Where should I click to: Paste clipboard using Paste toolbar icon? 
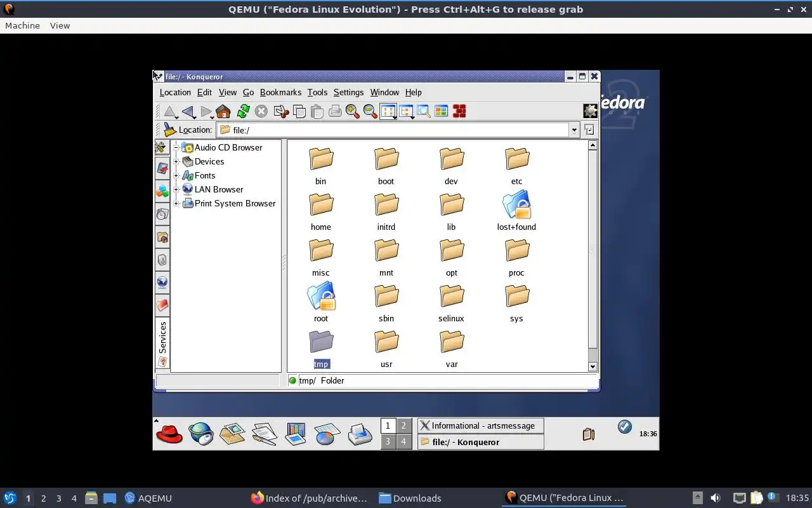click(x=317, y=112)
